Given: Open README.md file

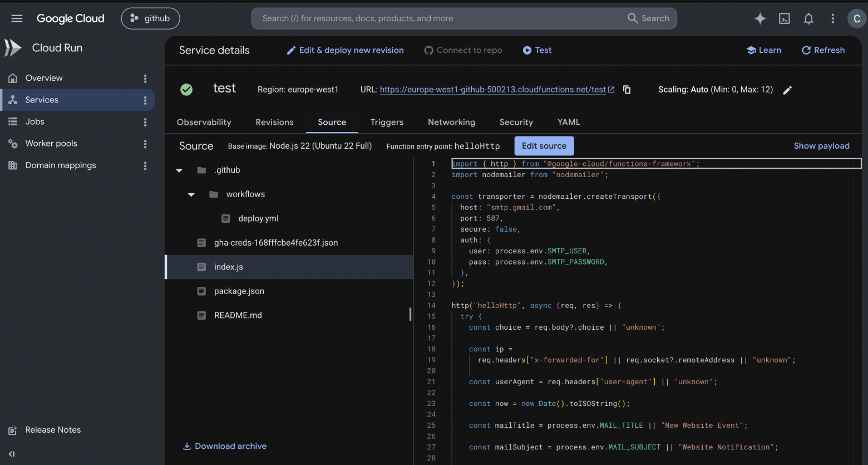Looking at the screenshot, I should pyautogui.click(x=238, y=315).
